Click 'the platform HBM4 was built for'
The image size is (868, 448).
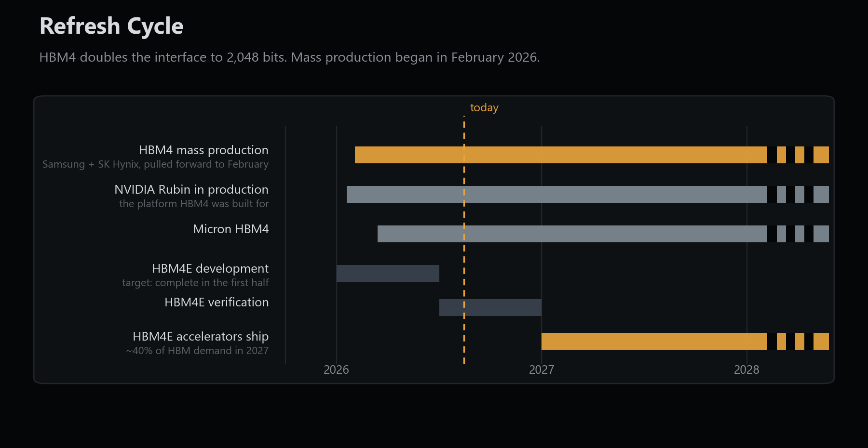click(194, 204)
